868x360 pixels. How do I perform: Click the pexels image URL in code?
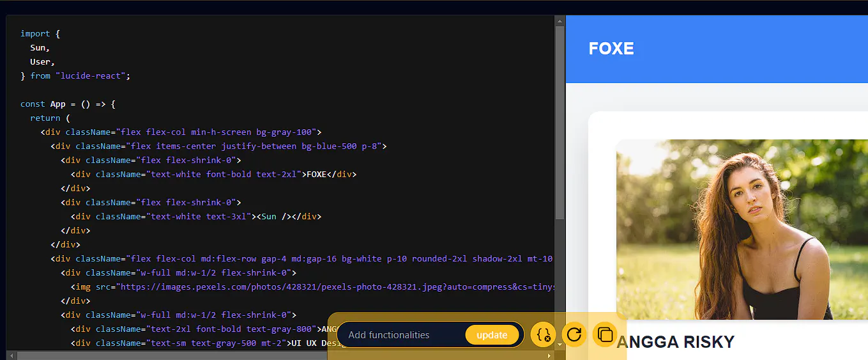[334, 286]
